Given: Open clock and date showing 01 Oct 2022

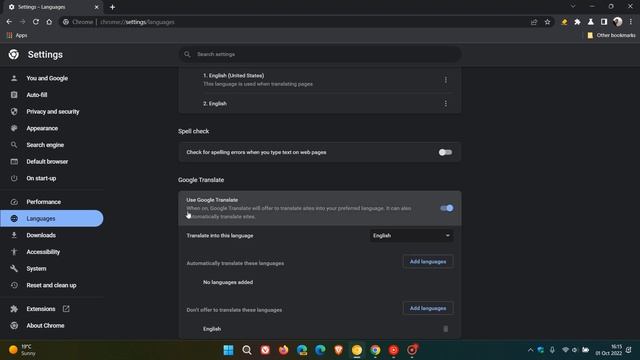Looking at the screenshot, I should (x=609, y=350).
